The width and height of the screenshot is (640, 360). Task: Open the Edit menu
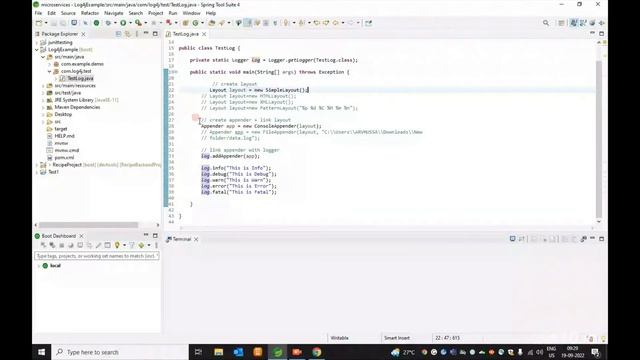pos(51,13)
